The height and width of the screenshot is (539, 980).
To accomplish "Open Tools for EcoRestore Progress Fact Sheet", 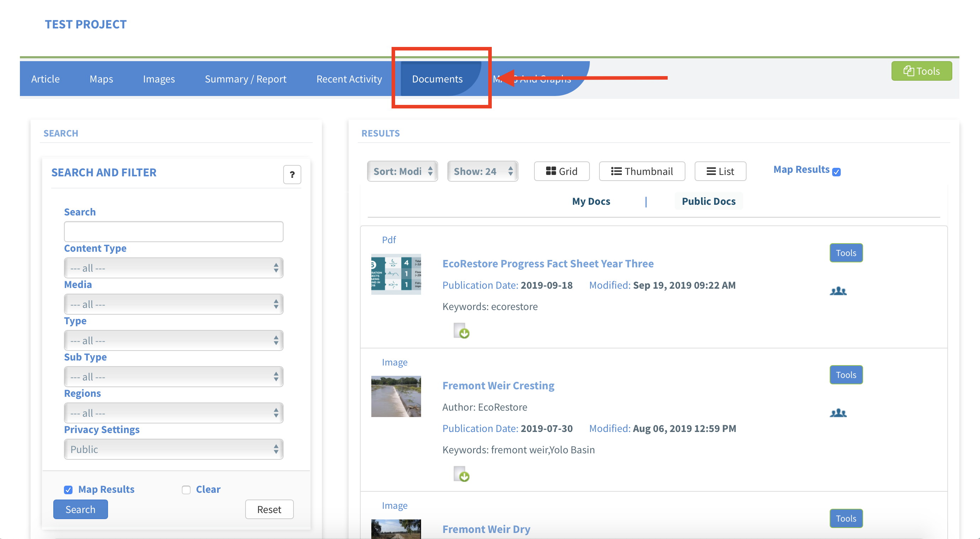I will (x=846, y=253).
